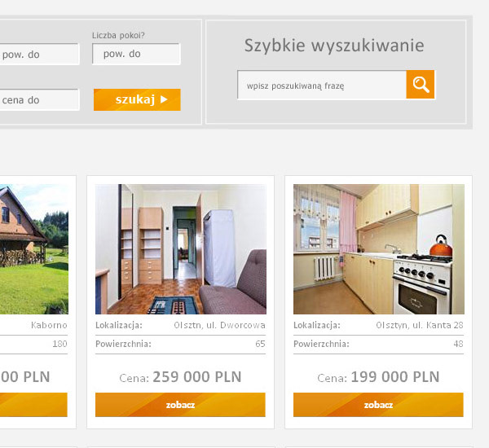This screenshot has width=489, height=448.
Task: Click zobacz button on the Kaborno listing
Action: click(x=33, y=405)
